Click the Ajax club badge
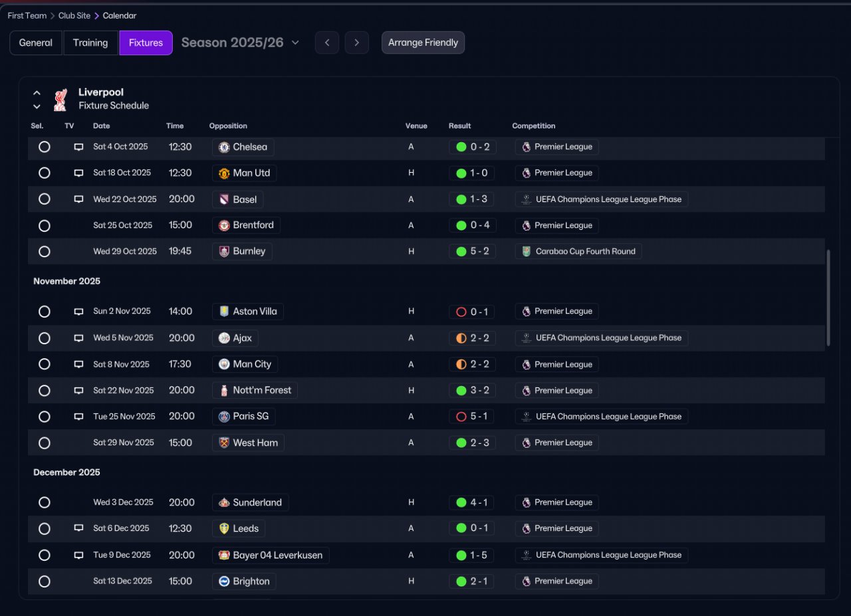Viewport: 851px width, 616px height. click(224, 338)
